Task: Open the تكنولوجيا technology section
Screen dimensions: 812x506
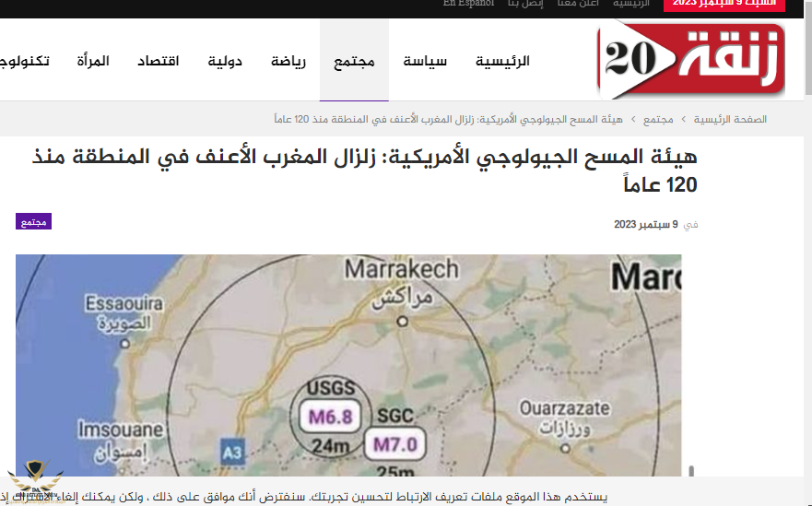Action: pos(26,62)
